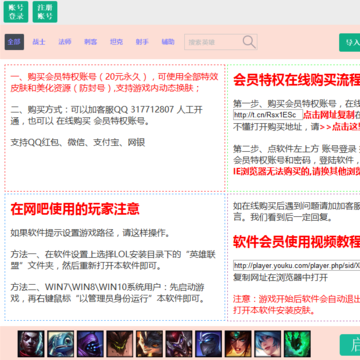Viewport: 360px width, 360px height.
Task: Switch to the 法师 category
Action: (x=65, y=42)
